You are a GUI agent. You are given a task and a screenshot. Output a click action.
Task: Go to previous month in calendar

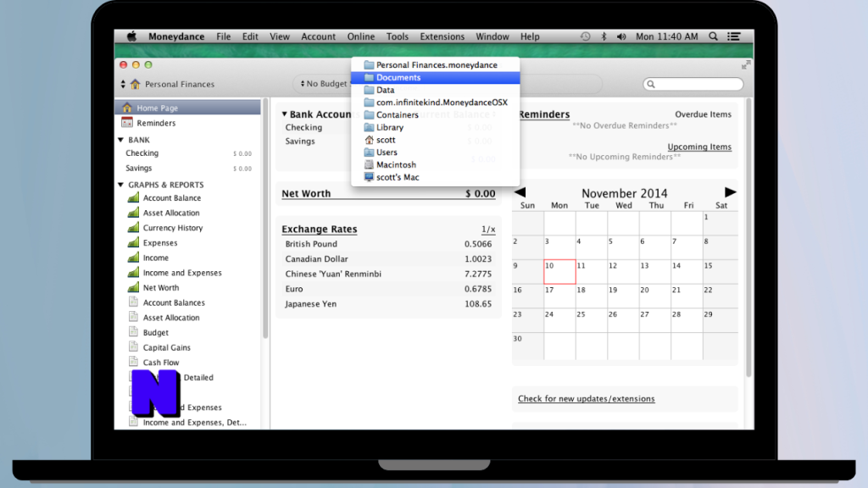tap(520, 192)
